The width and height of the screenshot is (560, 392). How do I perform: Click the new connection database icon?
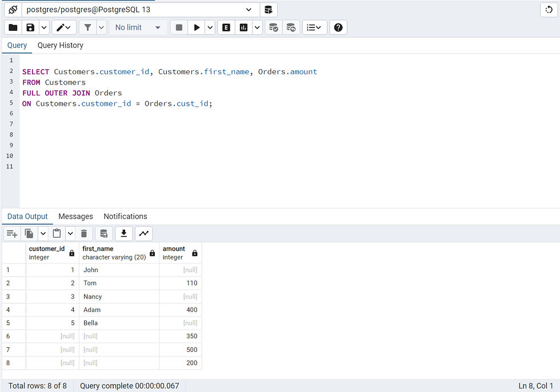tap(268, 10)
